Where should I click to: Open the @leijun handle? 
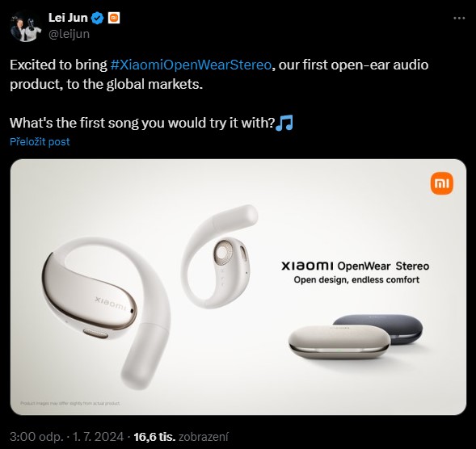coord(69,34)
